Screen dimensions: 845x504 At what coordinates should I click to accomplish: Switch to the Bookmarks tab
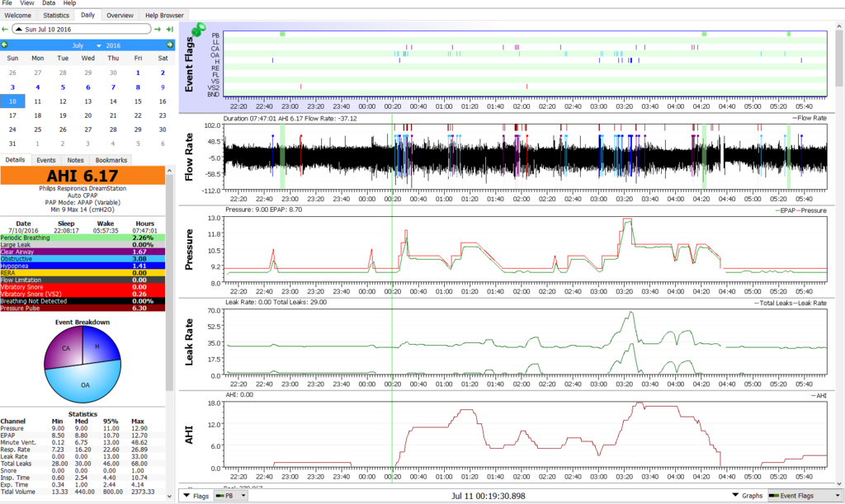tap(111, 159)
